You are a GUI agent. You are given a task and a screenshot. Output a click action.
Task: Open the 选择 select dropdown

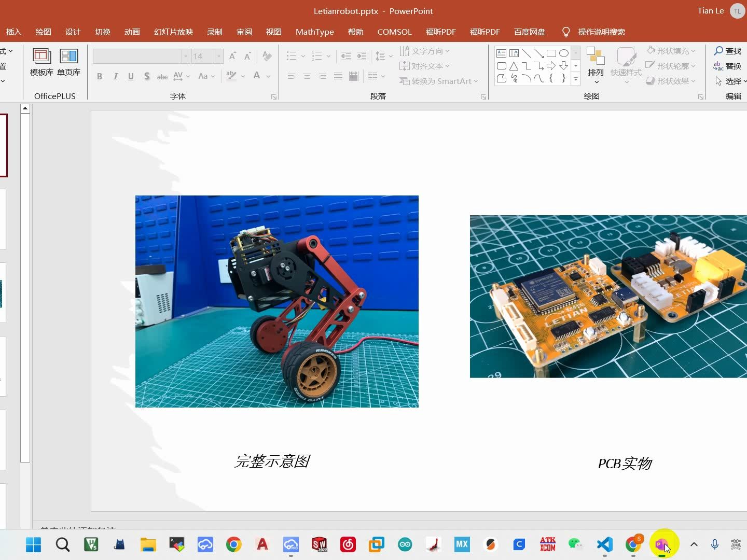[730, 81]
